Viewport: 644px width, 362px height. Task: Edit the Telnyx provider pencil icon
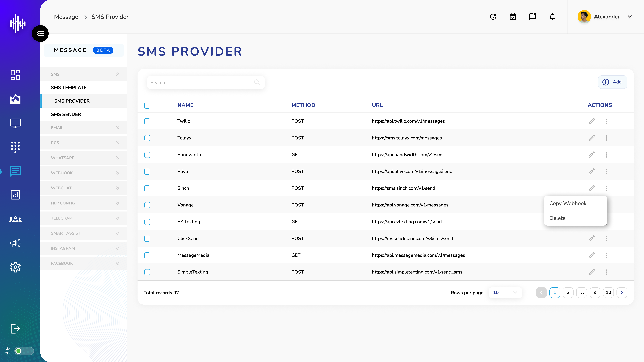[x=591, y=138]
